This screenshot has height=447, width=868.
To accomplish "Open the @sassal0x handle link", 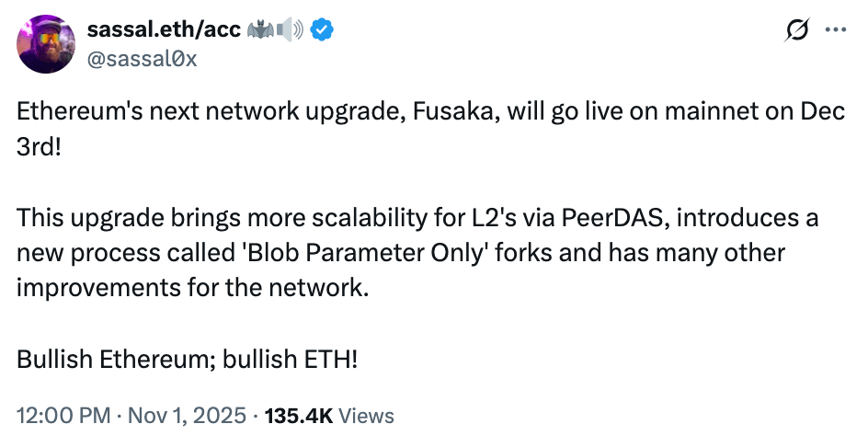I will (x=141, y=59).
